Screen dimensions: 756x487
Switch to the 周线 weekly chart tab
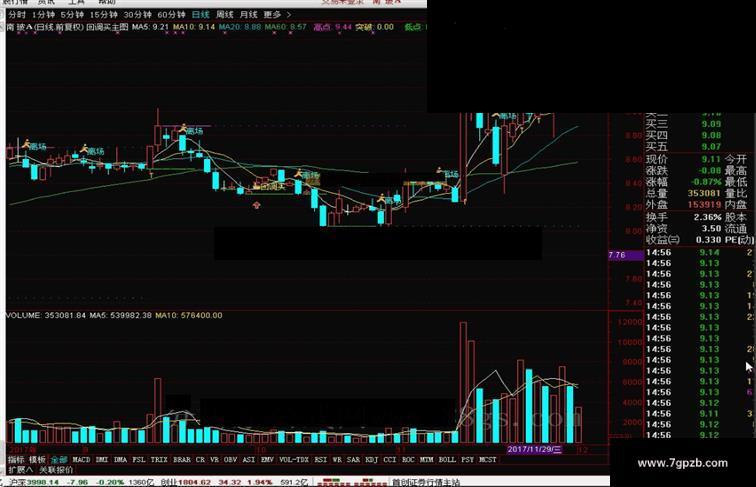pos(225,15)
